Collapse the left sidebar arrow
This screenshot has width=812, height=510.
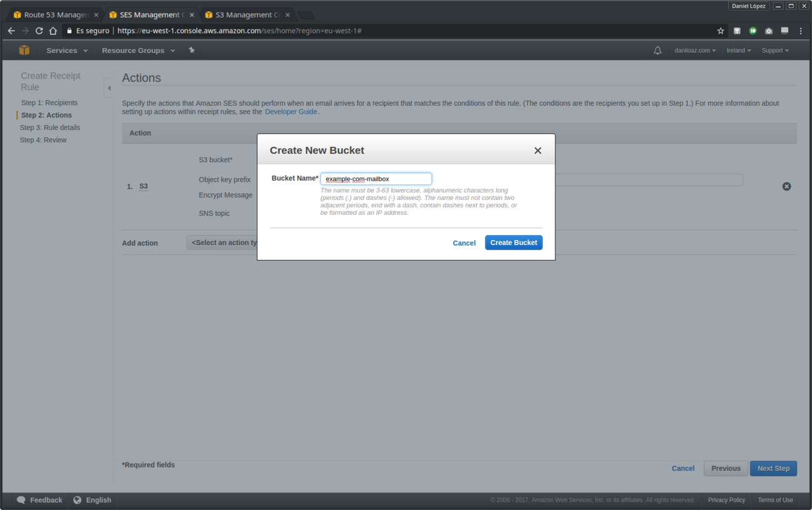coord(109,88)
